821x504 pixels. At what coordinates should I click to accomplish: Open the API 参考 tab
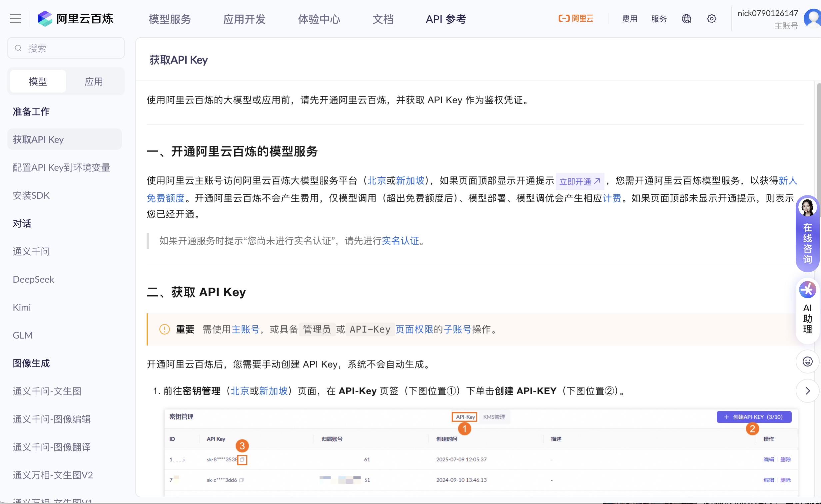(x=446, y=19)
